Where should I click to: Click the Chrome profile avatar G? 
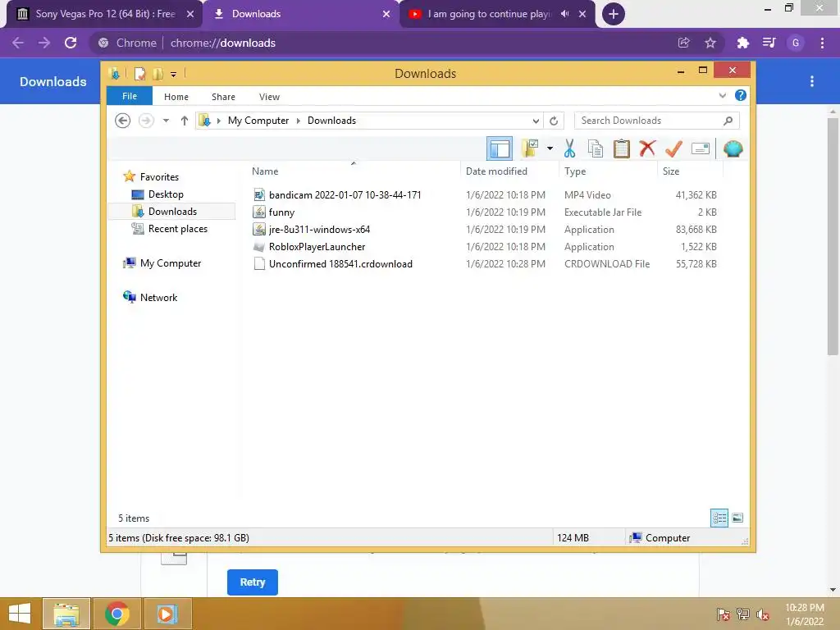[796, 43]
